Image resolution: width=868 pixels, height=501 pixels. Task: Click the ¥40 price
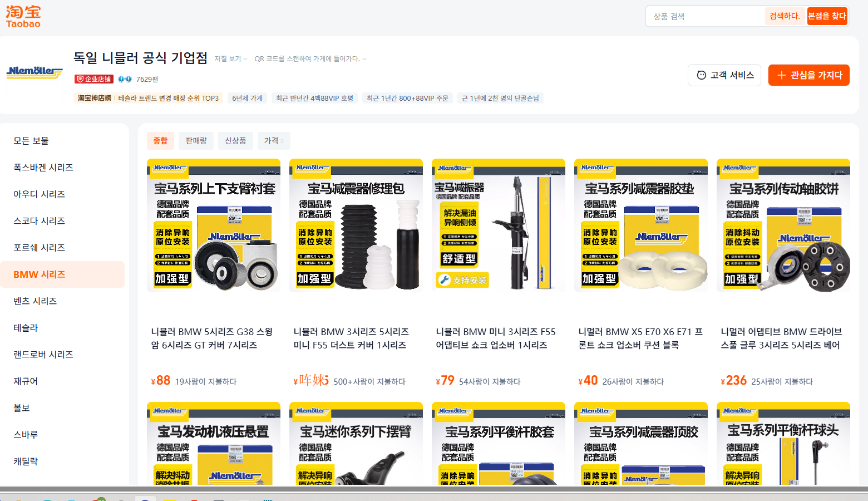[x=588, y=381]
